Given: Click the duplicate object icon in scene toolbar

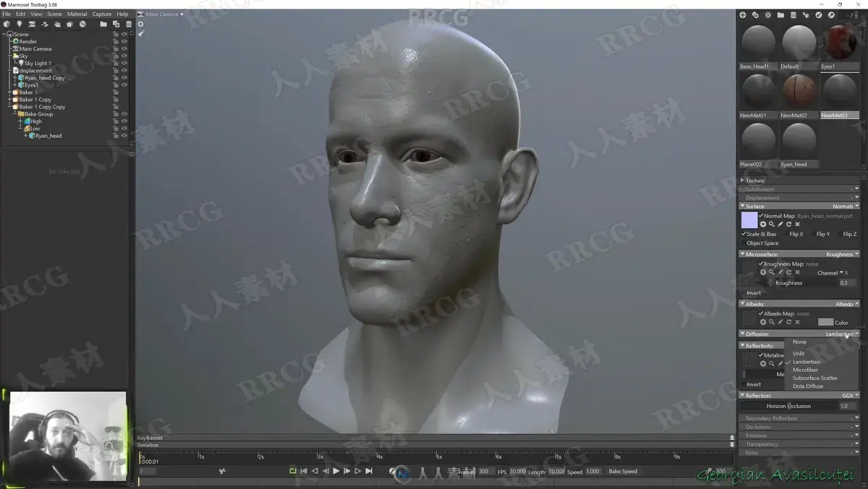Looking at the screenshot, I should click(116, 24).
